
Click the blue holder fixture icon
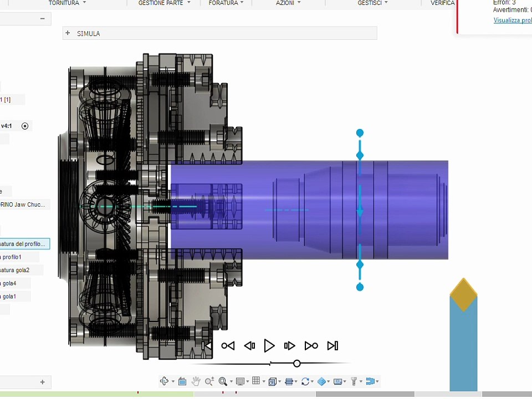[x=370, y=381]
